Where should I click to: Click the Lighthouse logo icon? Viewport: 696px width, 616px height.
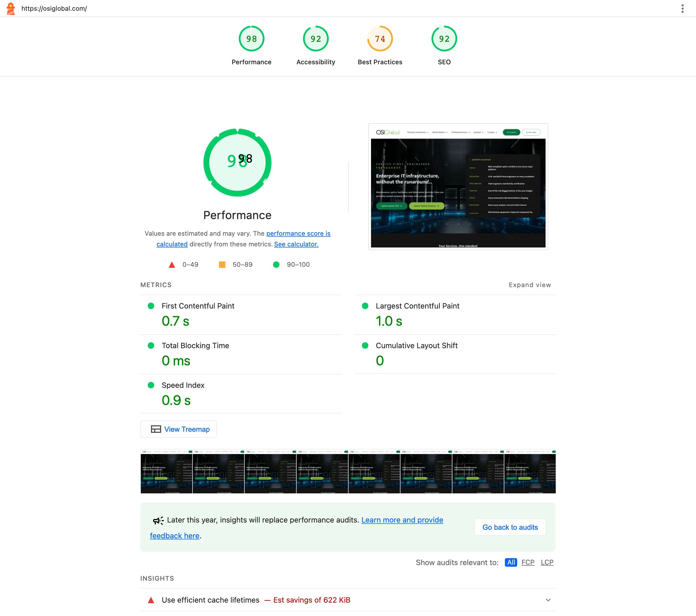pyautogui.click(x=11, y=9)
